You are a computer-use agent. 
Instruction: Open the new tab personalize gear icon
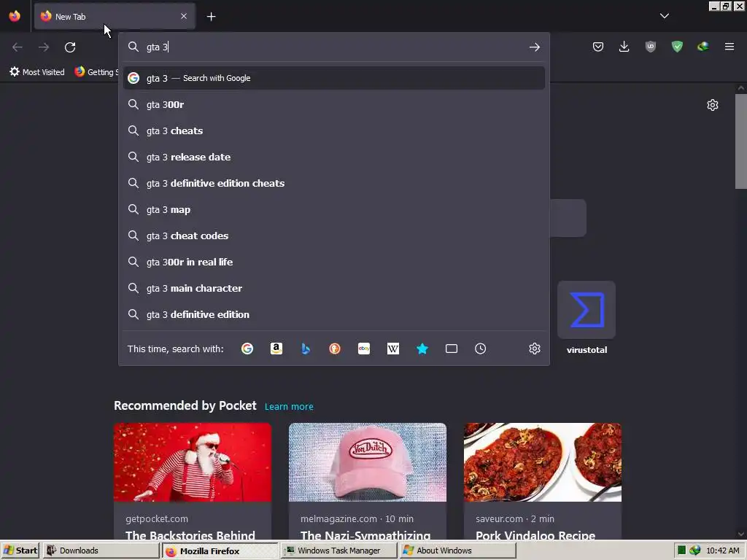click(x=712, y=105)
